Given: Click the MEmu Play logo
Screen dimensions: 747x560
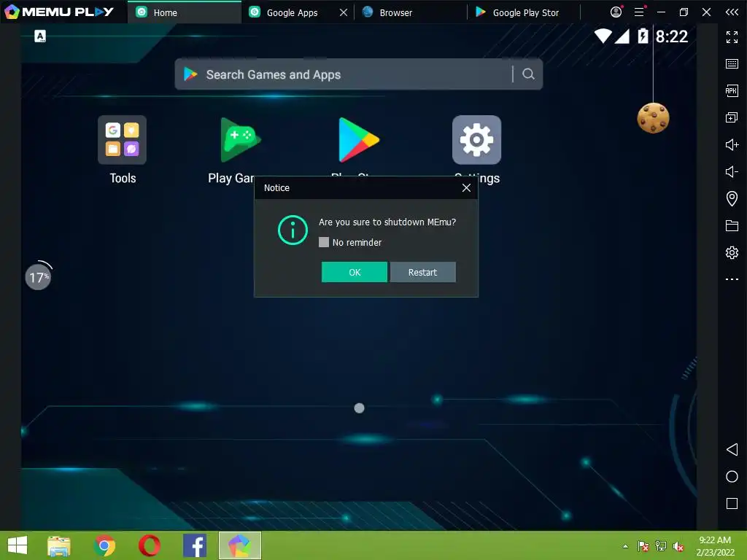Looking at the screenshot, I should click(x=59, y=12).
